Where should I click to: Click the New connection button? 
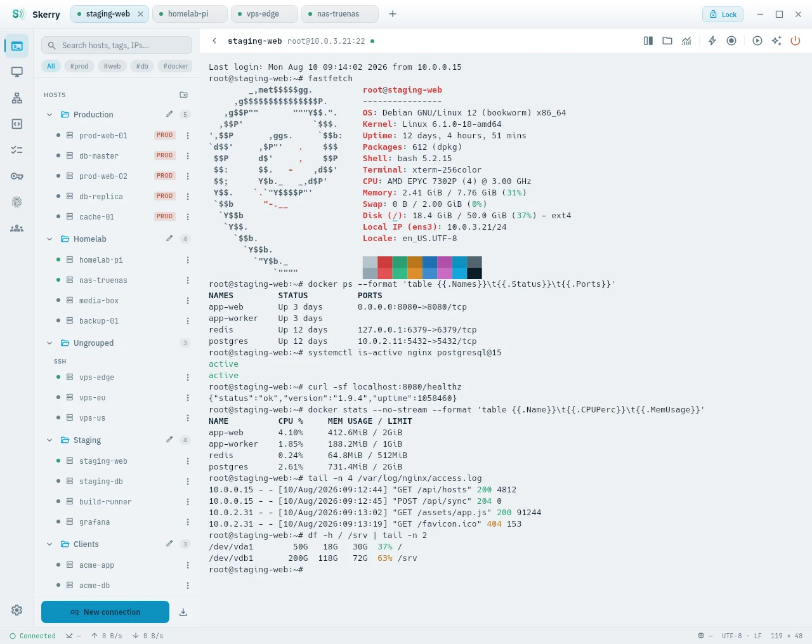(105, 612)
